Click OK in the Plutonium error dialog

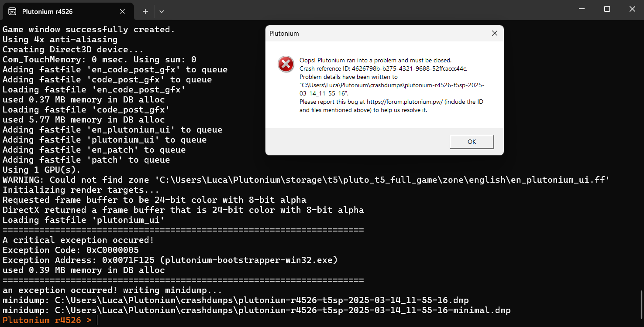tap(472, 142)
